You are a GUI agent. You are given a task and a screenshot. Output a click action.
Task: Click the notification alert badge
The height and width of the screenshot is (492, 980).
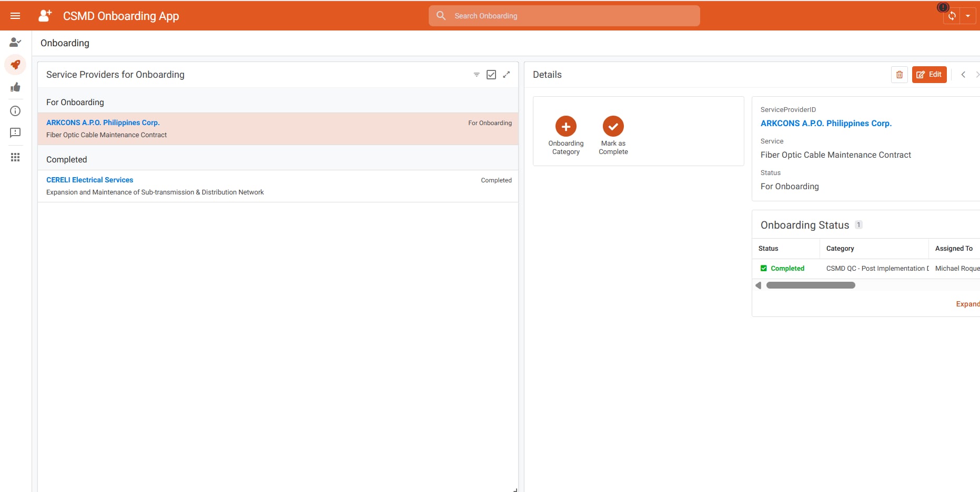943,7
